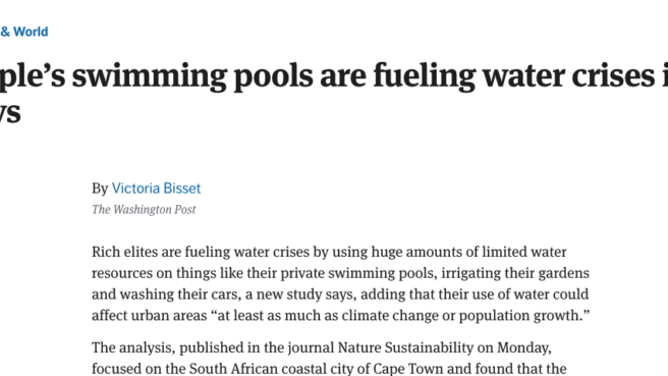Viewport: 668px width, 376px height.
Task: Click the phrase "irrigating their gardens"
Action: (x=515, y=273)
